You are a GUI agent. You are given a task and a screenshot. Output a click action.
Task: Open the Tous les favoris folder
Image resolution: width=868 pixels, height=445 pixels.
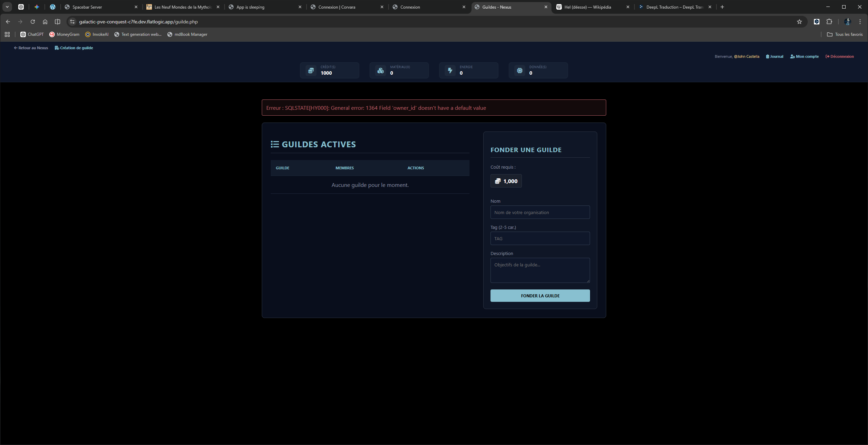[x=845, y=34]
